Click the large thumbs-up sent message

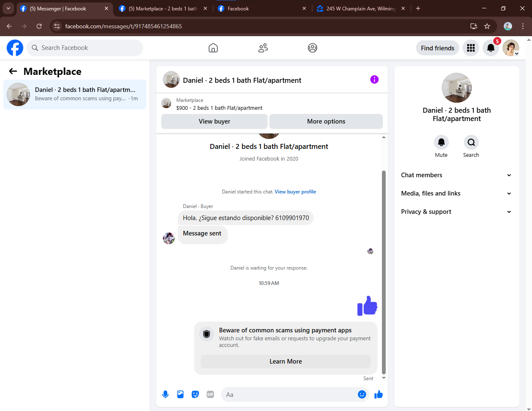[x=367, y=306]
